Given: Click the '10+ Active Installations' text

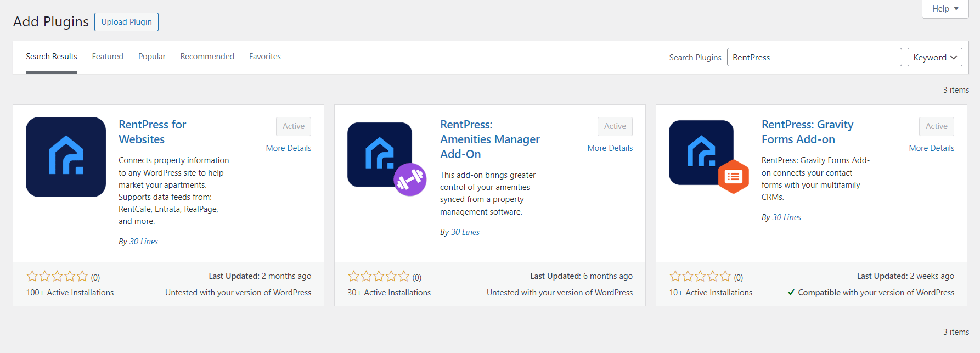Looking at the screenshot, I should pyautogui.click(x=711, y=293).
